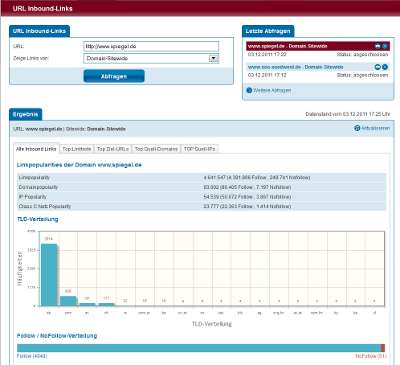Open the Zeige Links von dropdown arrow

[x=213, y=58]
